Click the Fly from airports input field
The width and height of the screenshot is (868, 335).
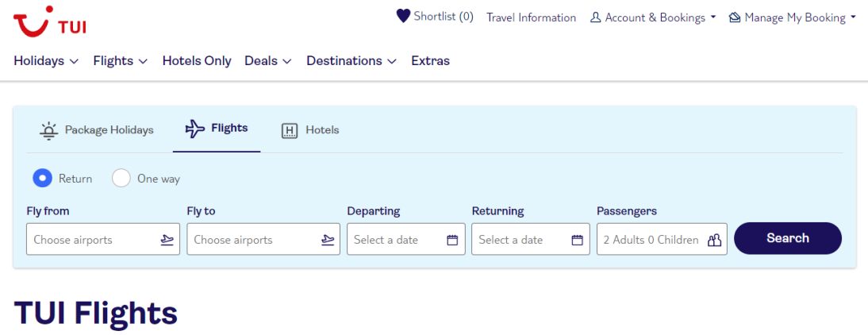[103, 239]
